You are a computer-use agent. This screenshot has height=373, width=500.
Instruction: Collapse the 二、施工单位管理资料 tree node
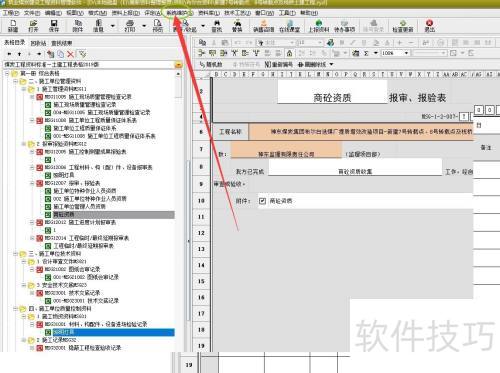click(15, 81)
